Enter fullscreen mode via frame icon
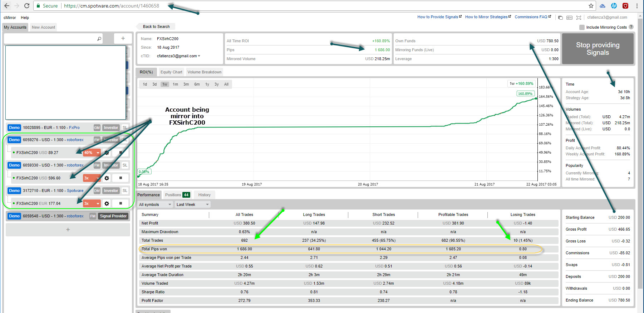Image resolution: width=644 pixels, height=313 pixels. coord(579,18)
